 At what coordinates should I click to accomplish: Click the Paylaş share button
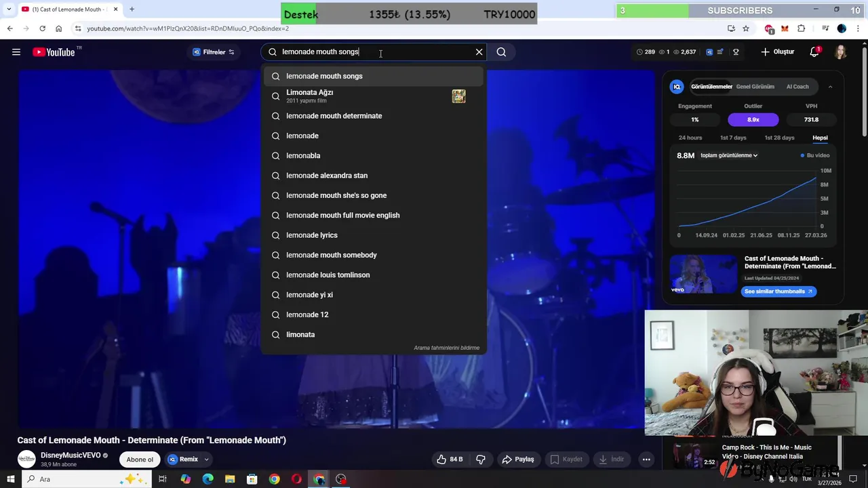(518, 460)
